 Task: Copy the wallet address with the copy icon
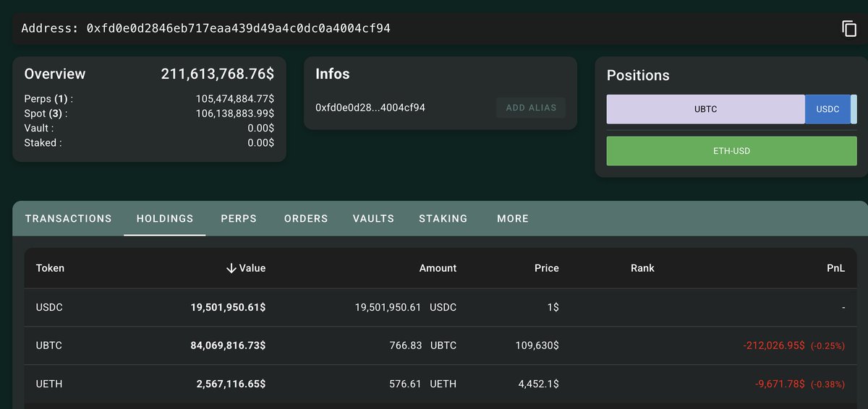click(848, 29)
